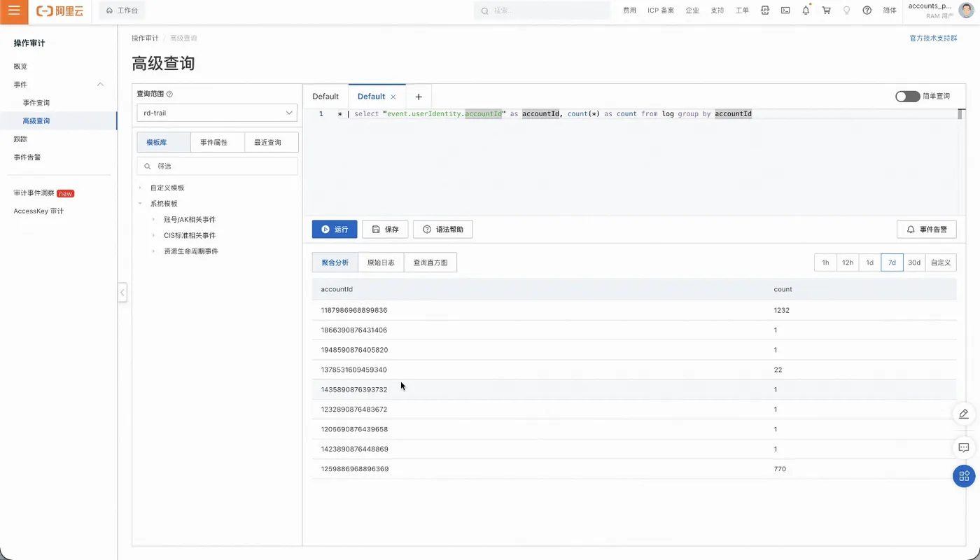Image resolution: width=980 pixels, height=560 pixels.
Task: Select 自定义 custom time range
Action: [941, 262]
